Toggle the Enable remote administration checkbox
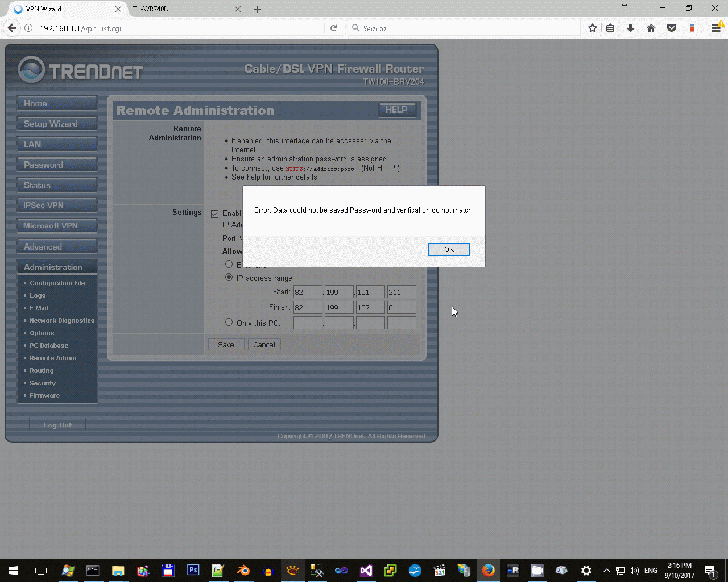Viewport: 728px width, 582px height. [214, 214]
